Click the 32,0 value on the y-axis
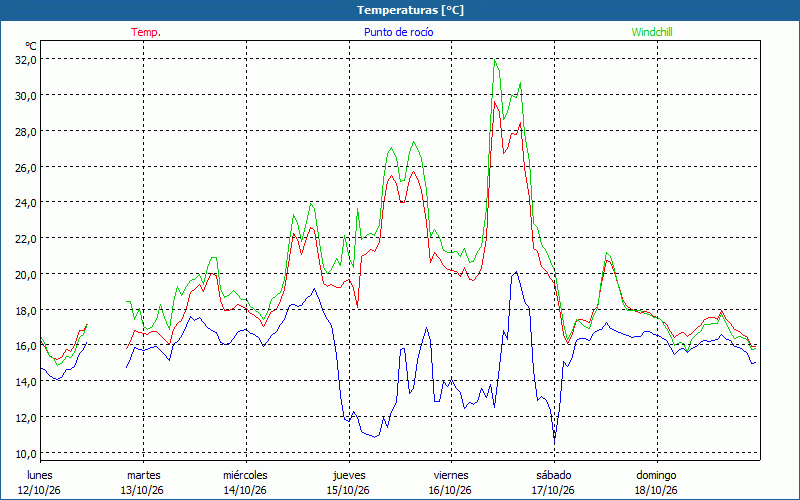The image size is (800, 500). (26, 60)
